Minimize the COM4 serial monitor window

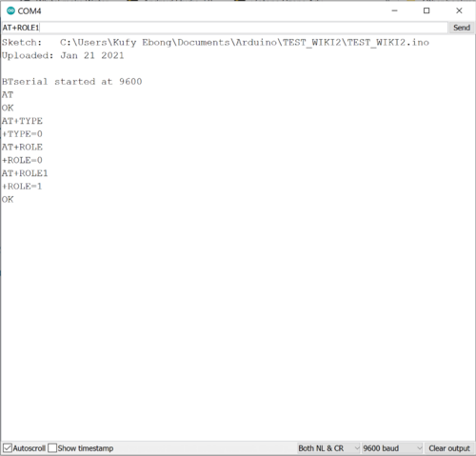tap(394, 10)
